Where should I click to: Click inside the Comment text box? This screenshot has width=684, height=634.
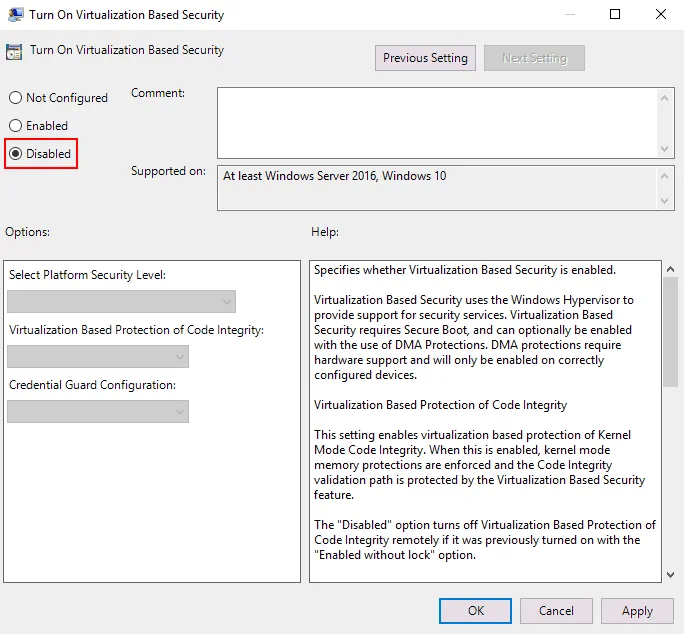(x=438, y=121)
